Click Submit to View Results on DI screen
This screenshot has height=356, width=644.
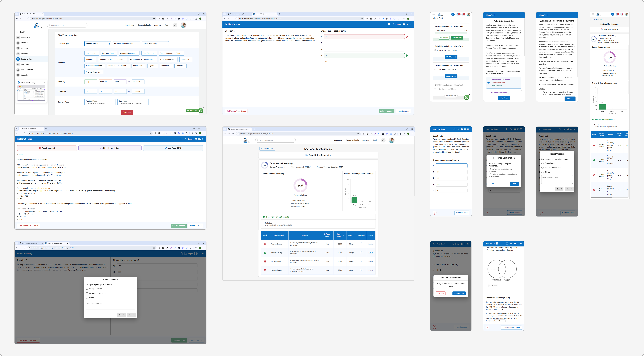click(x=511, y=328)
